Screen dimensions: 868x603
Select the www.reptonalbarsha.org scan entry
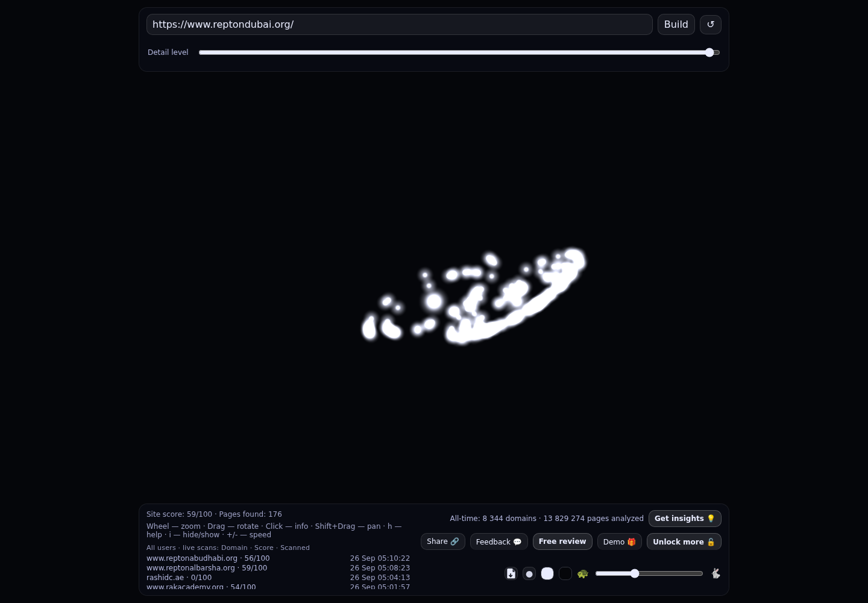pyautogui.click(x=207, y=568)
